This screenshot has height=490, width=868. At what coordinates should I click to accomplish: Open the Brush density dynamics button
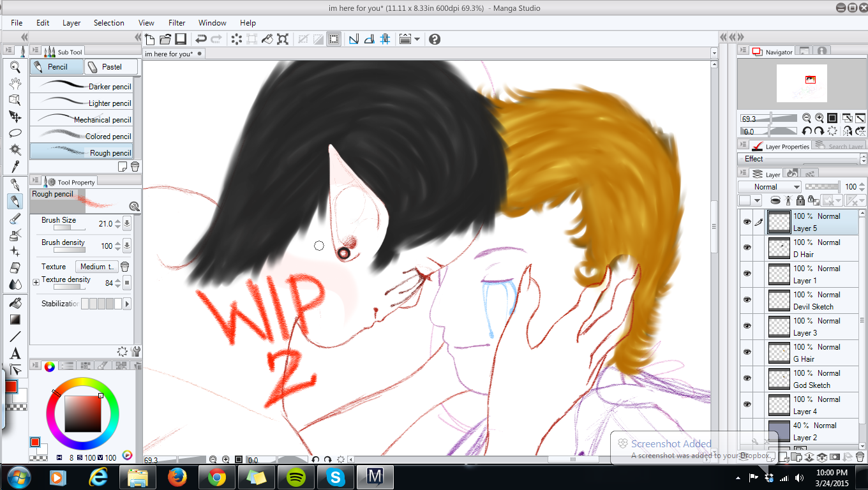(x=127, y=246)
